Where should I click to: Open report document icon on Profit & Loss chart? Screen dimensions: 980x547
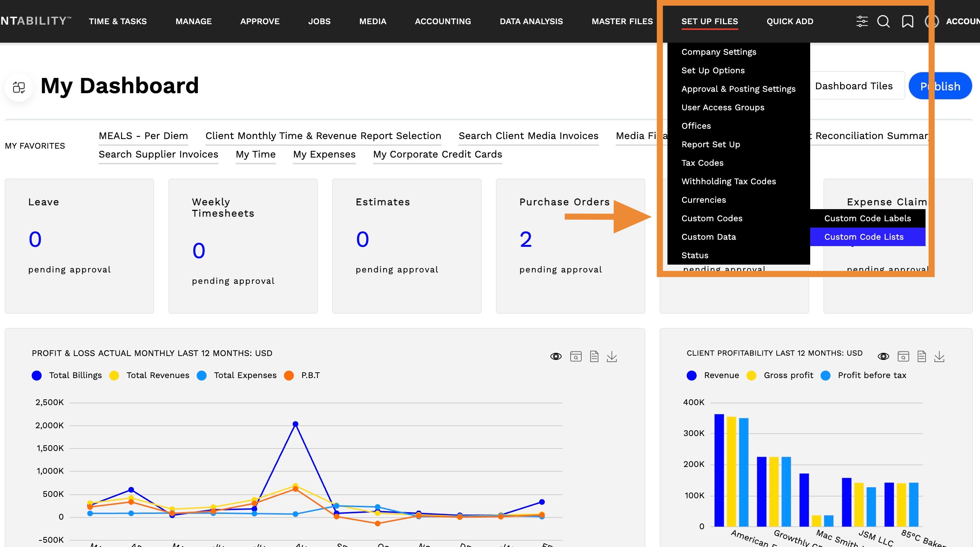[594, 356]
